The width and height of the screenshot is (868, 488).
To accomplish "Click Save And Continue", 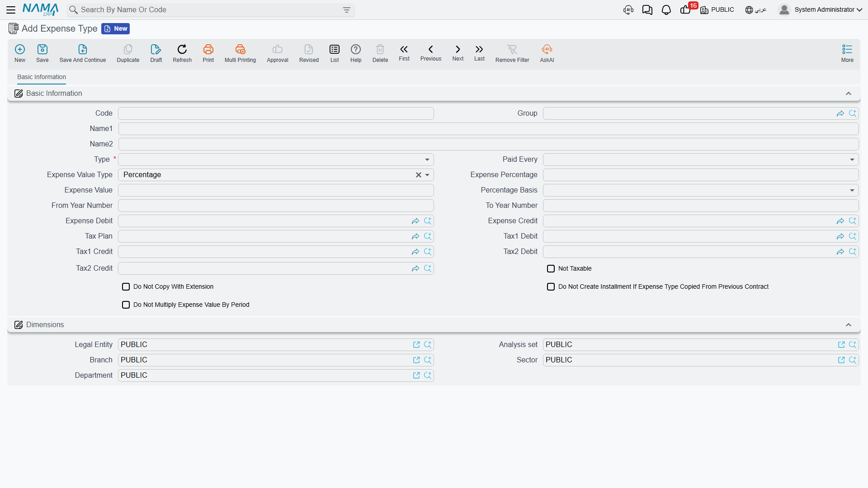I will point(83,53).
